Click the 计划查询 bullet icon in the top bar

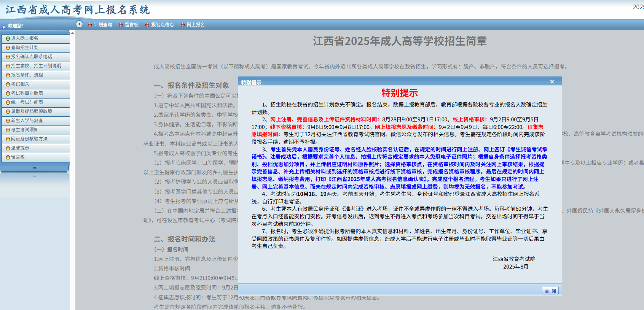[90, 25]
